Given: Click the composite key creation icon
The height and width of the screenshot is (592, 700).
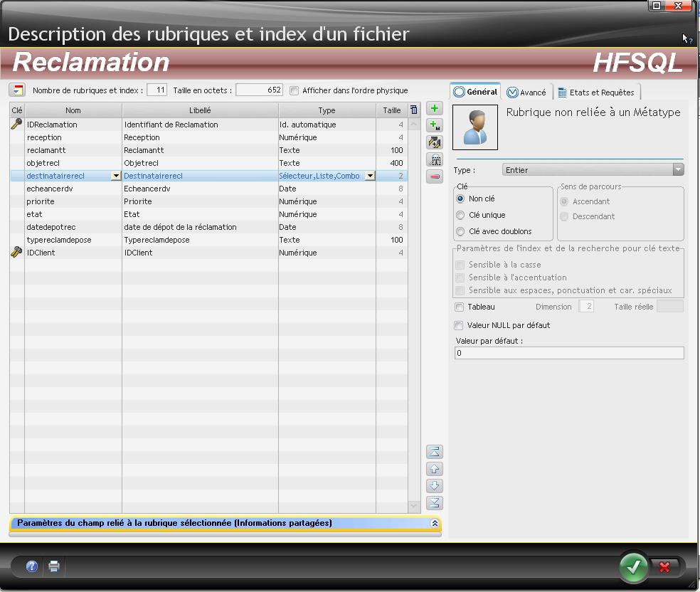Looking at the screenshot, I should click(x=435, y=142).
